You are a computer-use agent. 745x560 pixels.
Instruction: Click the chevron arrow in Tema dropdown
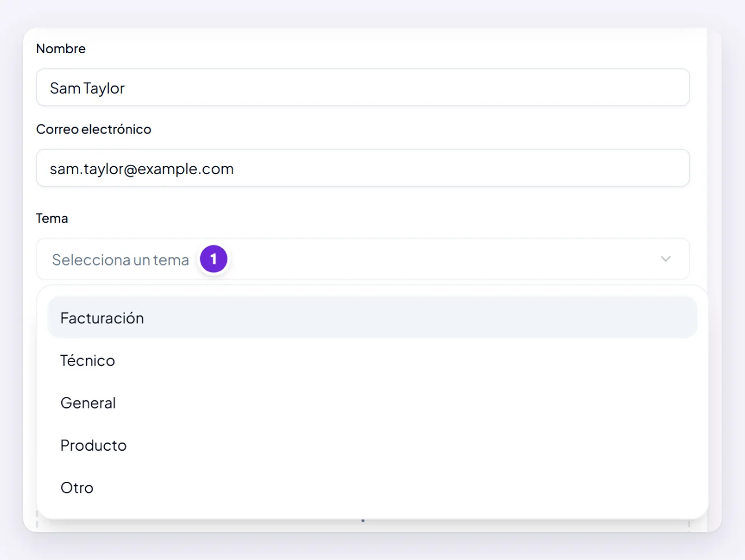click(x=666, y=259)
